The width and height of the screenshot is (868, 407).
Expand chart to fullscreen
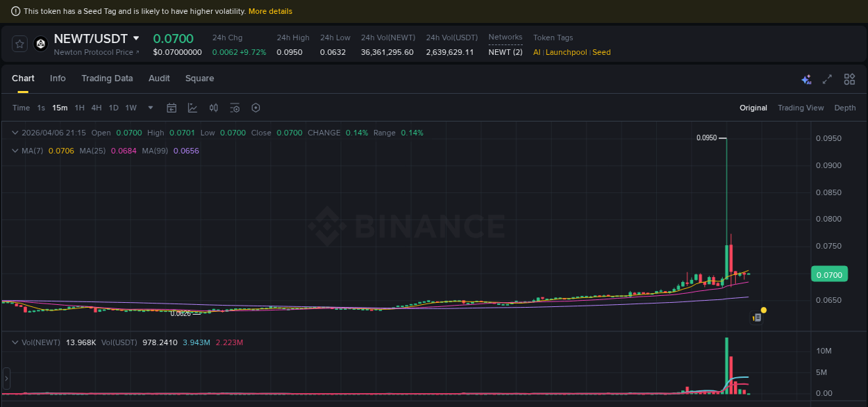[827, 79]
